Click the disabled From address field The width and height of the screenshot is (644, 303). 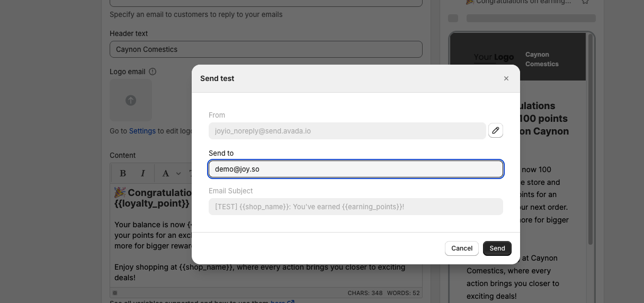click(x=347, y=131)
